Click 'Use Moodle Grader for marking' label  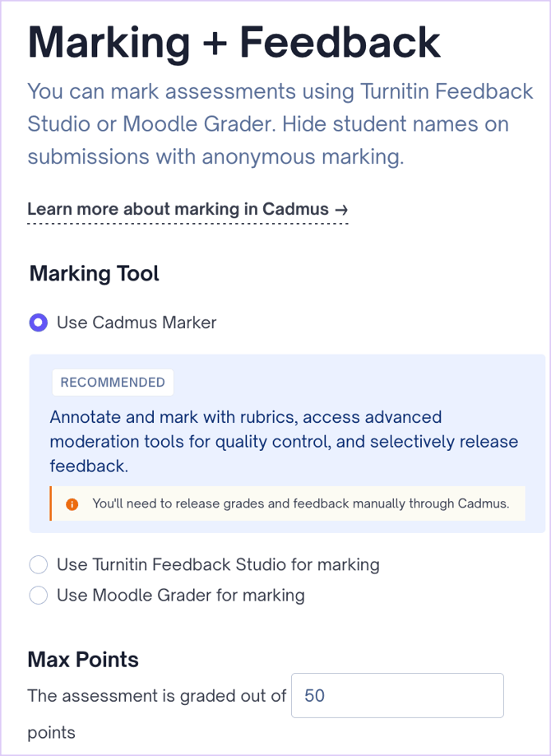point(180,595)
